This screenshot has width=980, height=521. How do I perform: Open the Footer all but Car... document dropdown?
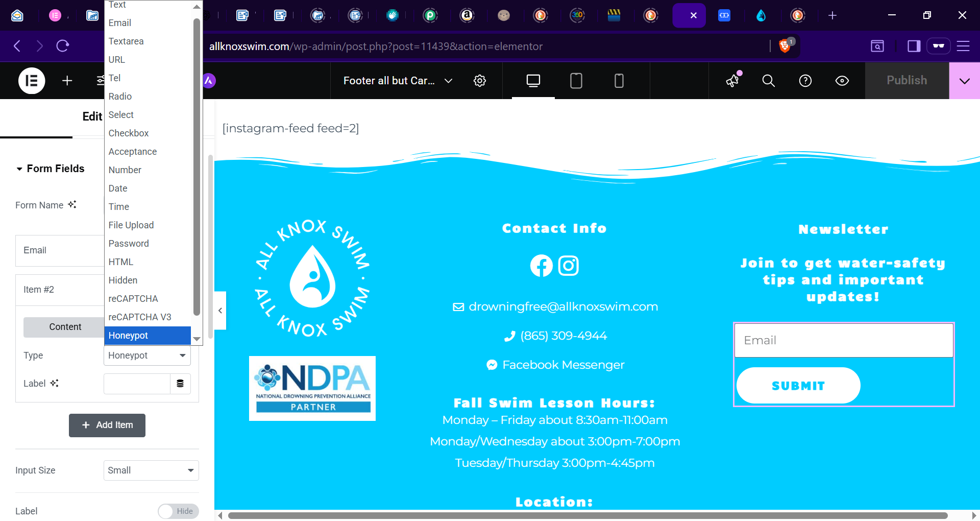[398, 81]
